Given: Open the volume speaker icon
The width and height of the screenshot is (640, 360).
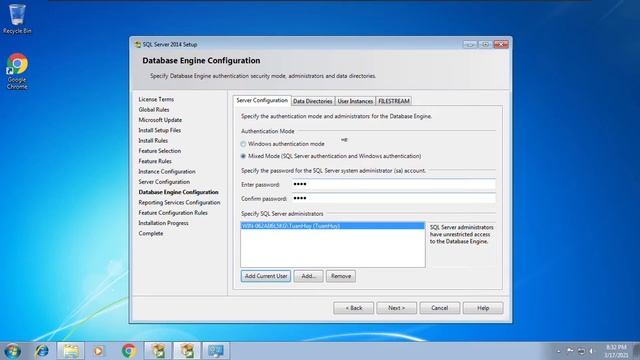Looking at the screenshot, I should 591,351.
